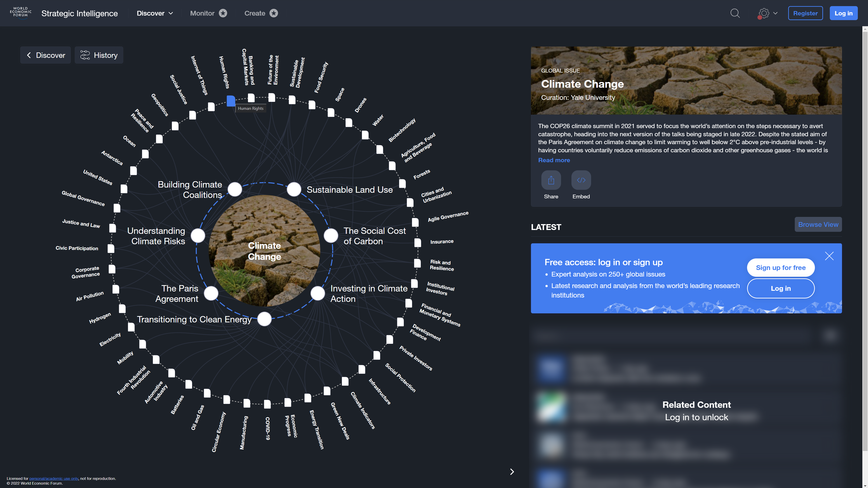The image size is (868, 488).
Task: Click the Manufacturing topic node
Action: [x=247, y=403]
